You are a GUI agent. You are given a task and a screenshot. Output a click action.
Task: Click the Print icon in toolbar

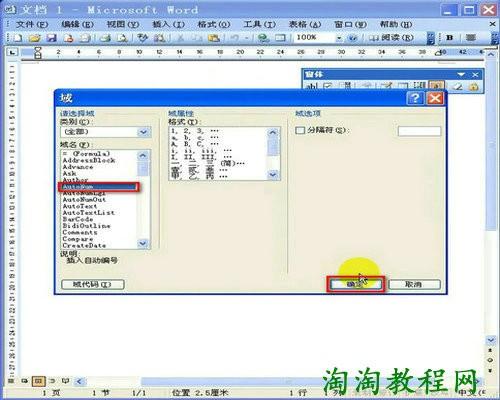point(106,38)
